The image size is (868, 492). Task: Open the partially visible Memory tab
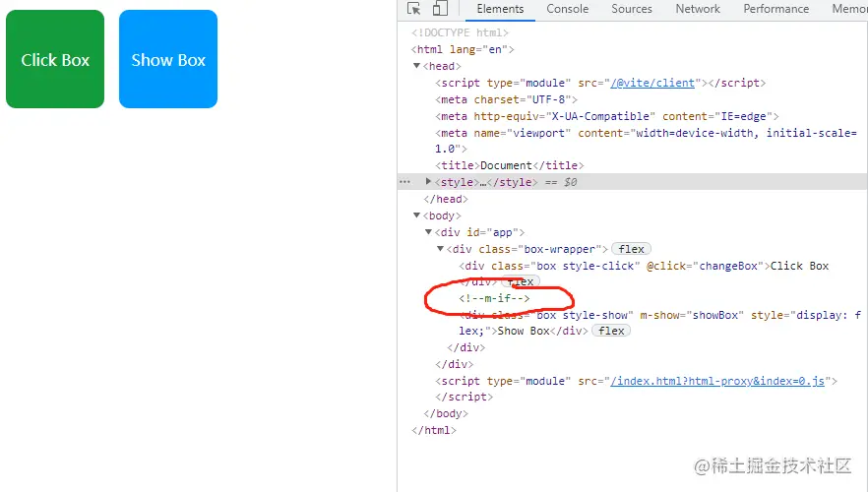pyautogui.click(x=849, y=9)
